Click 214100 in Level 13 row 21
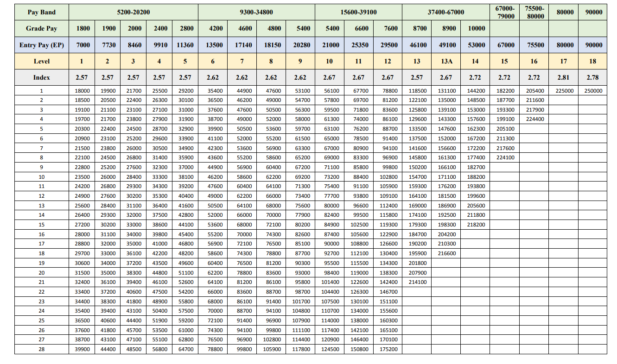The height and width of the screenshot is (364, 617). [418, 282]
